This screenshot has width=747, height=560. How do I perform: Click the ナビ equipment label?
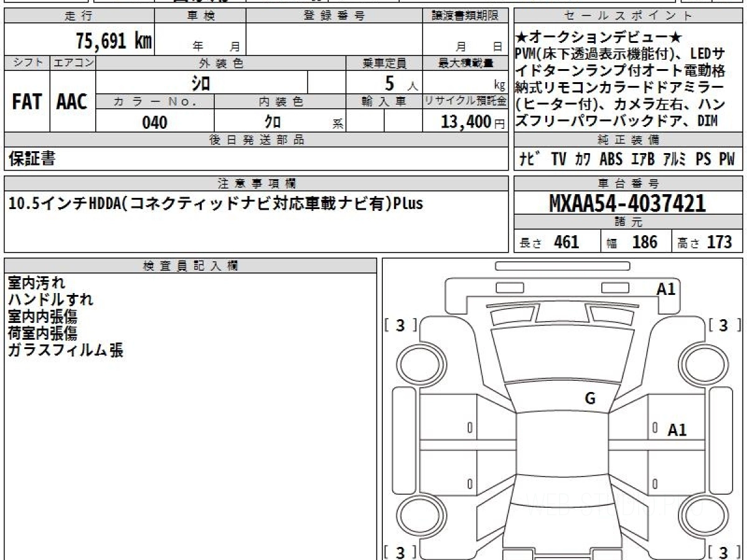click(530, 159)
